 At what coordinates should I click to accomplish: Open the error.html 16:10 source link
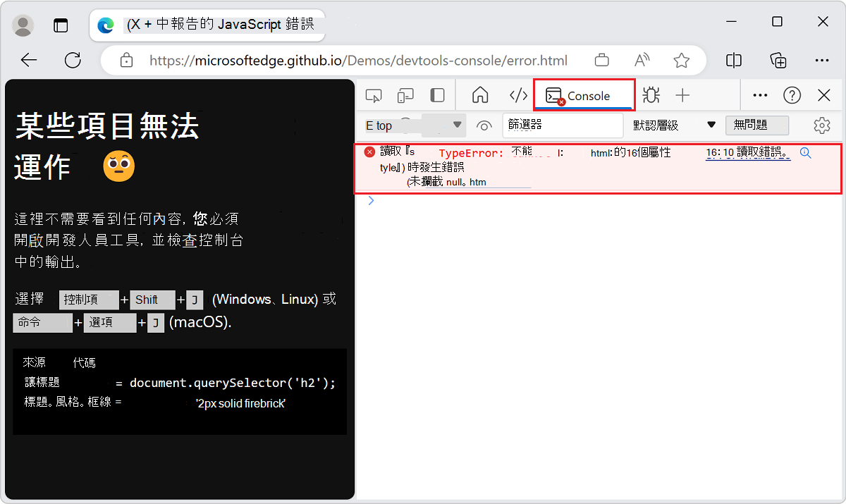[x=748, y=153]
